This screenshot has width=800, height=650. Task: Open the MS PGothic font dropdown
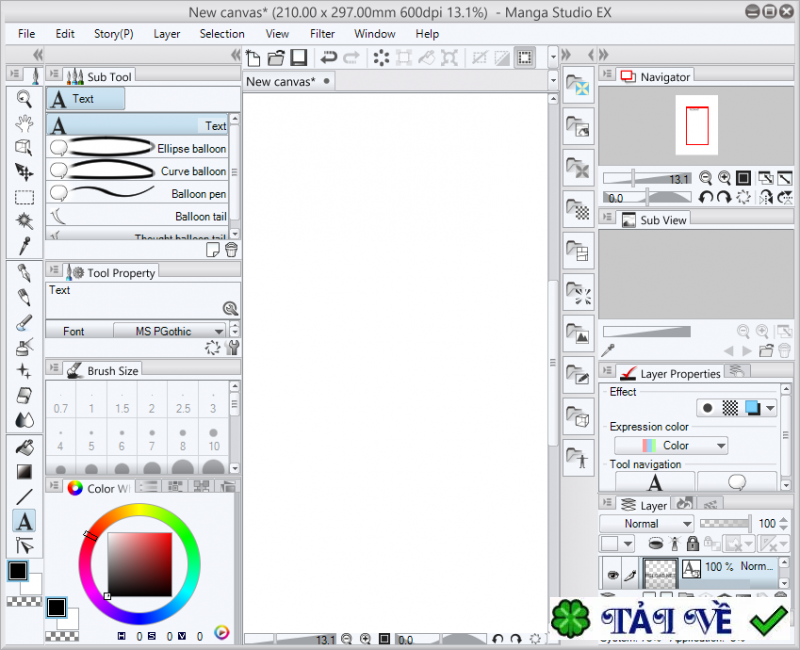(x=171, y=330)
